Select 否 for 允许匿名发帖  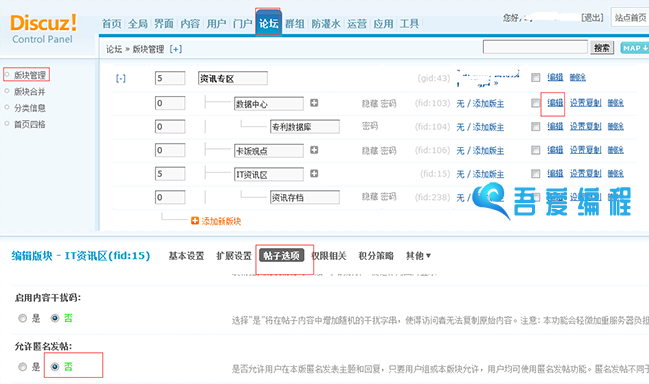55,367
